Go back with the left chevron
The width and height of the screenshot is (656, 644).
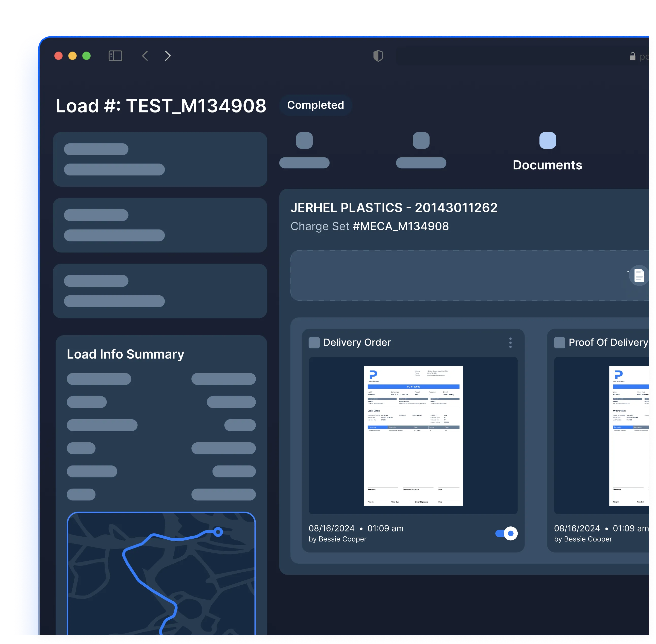coord(145,56)
